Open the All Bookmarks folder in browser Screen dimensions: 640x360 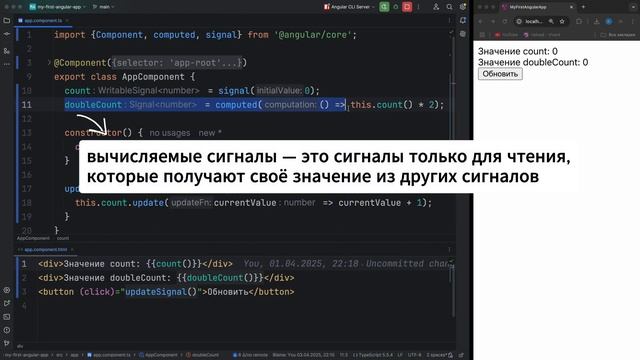click(x=618, y=35)
